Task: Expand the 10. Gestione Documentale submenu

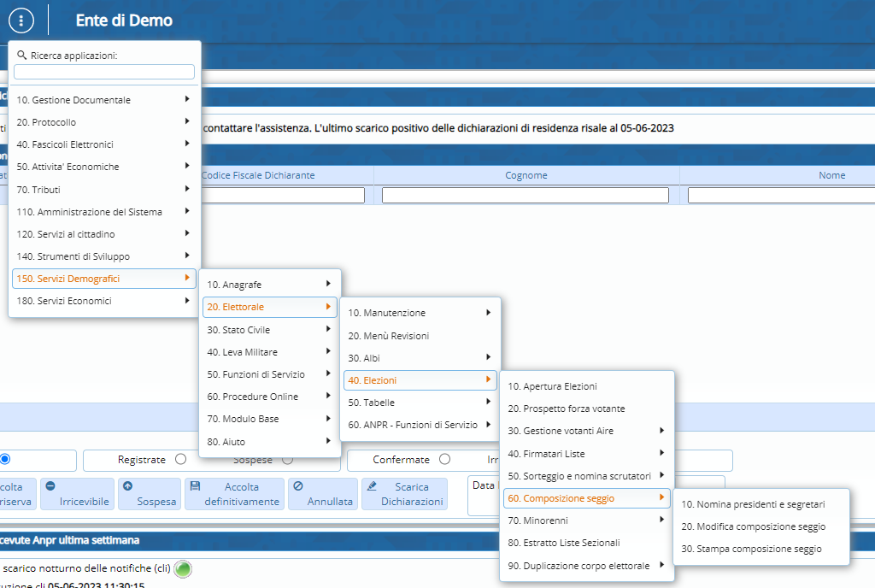Action: [x=104, y=100]
